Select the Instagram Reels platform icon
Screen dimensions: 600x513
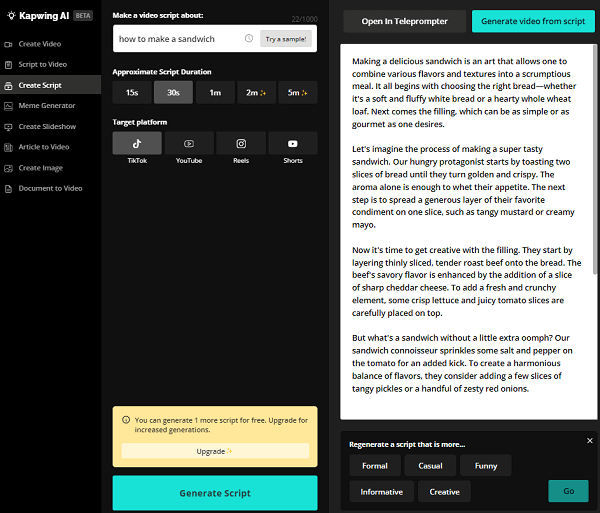click(x=241, y=143)
